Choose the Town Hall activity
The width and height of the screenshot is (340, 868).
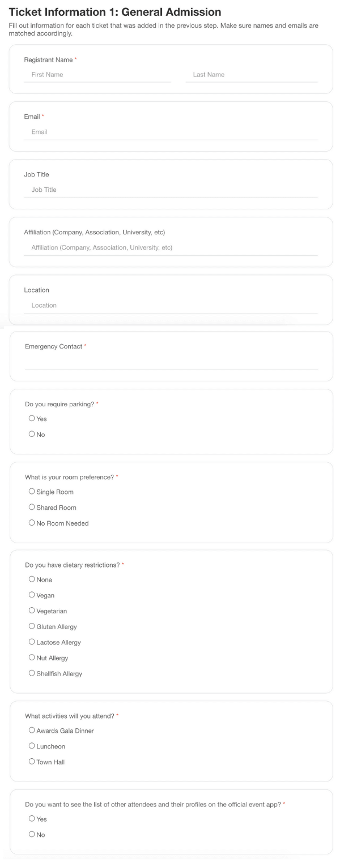pyautogui.click(x=32, y=762)
